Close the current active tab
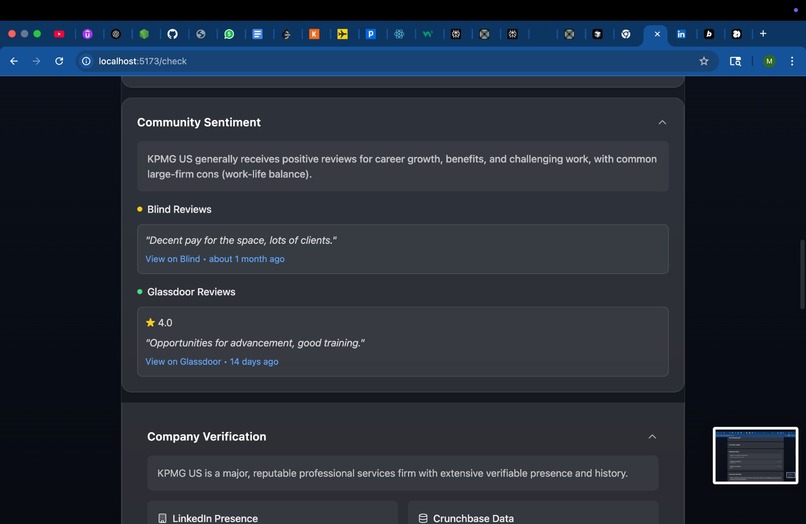The width and height of the screenshot is (806, 524). 657,34
